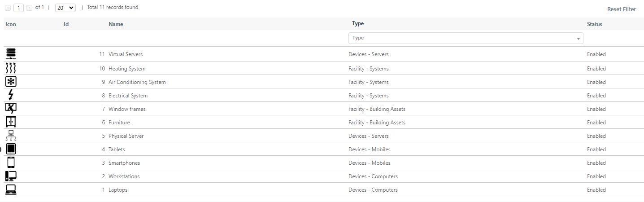The height and width of the screenshot is (202, 644).
Task: Open the records-per-page dropdown showing 20
Action: [65, 8]
